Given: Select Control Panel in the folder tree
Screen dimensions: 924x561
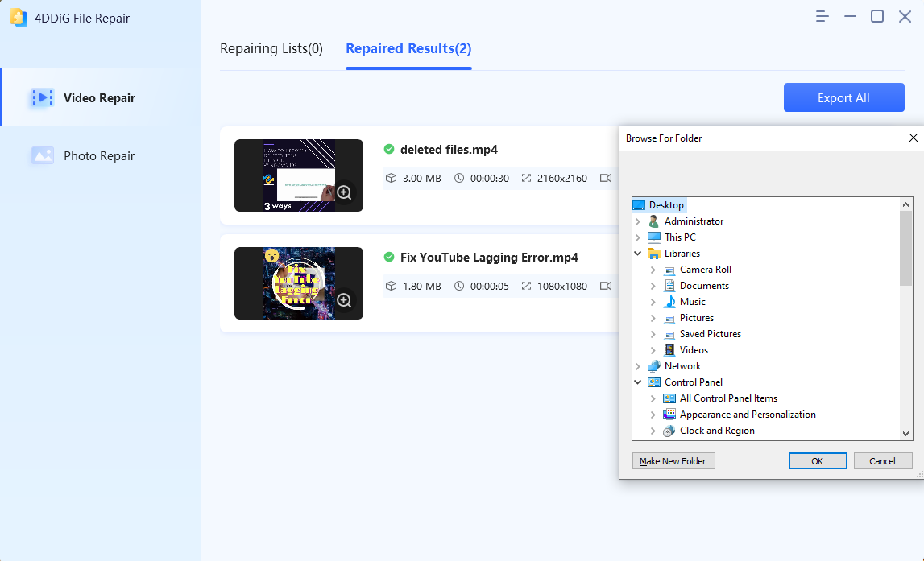Looking at the screenshot, I should tap(693, 382).
